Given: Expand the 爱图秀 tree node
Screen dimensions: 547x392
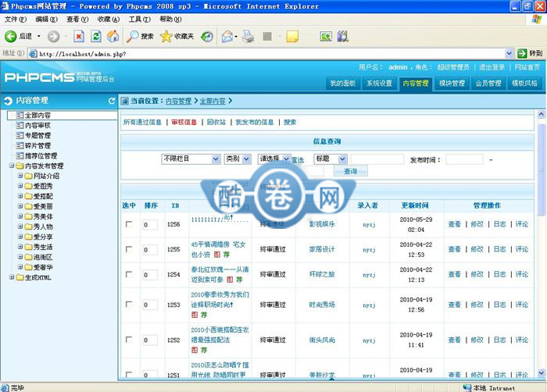Looking at the screenshot, I should point(20,186).
